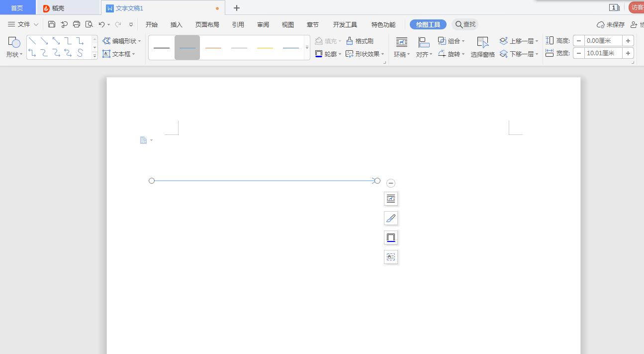
Task: Open the 视图 (View) ribbon tab
Action: coord(287,24)
